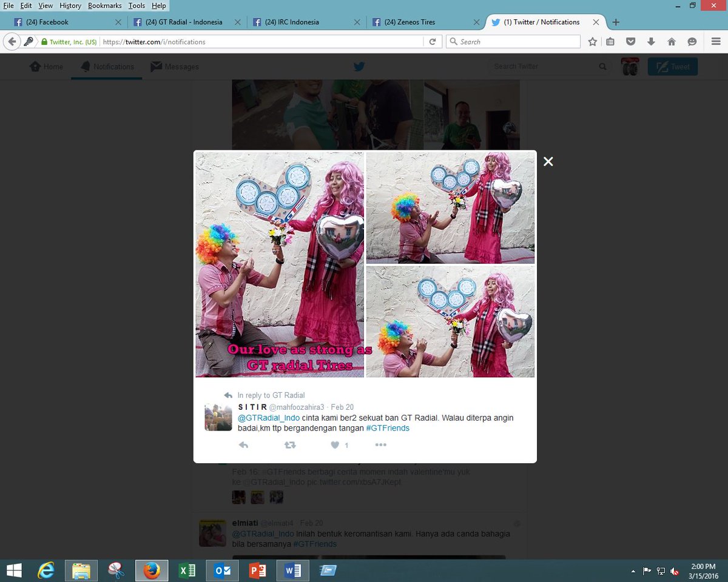Screen dimensions: 728x582
Task: Open Internet Explorer from the taskbar
Action: tap(46, 570)
